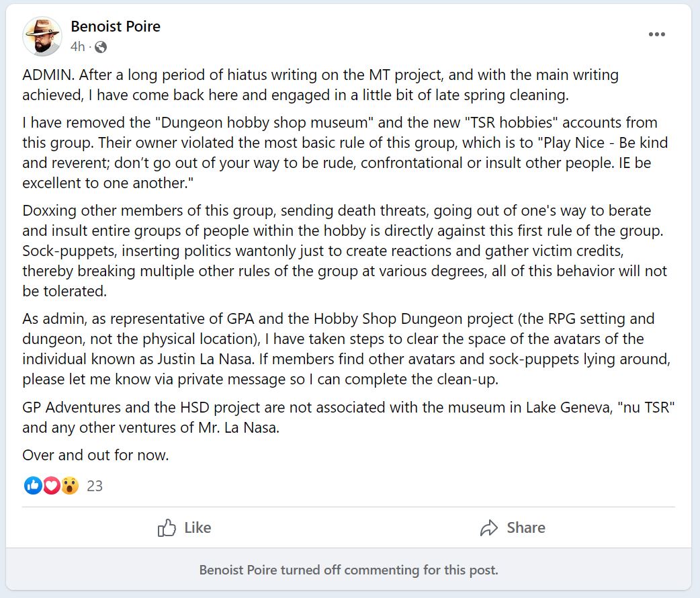The width and height of the screenshot is (700, 598).
Task: Click the Like button label
Action: 198,528
